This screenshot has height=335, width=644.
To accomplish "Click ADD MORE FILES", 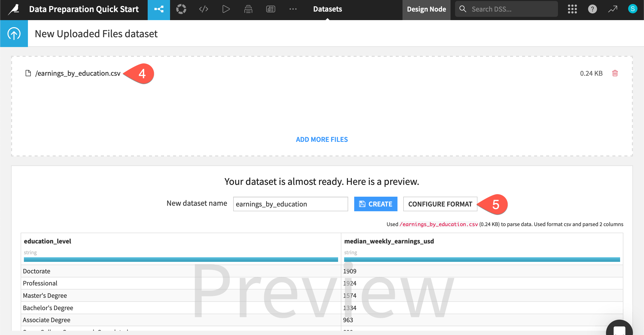I will (x=322, y=139).
